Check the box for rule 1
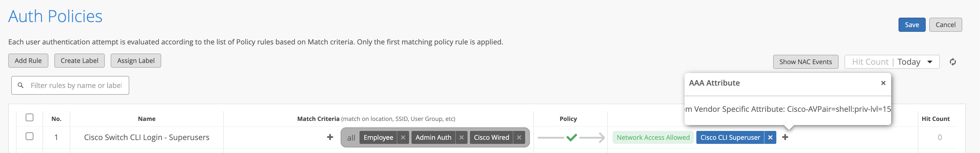 [29, 136]
